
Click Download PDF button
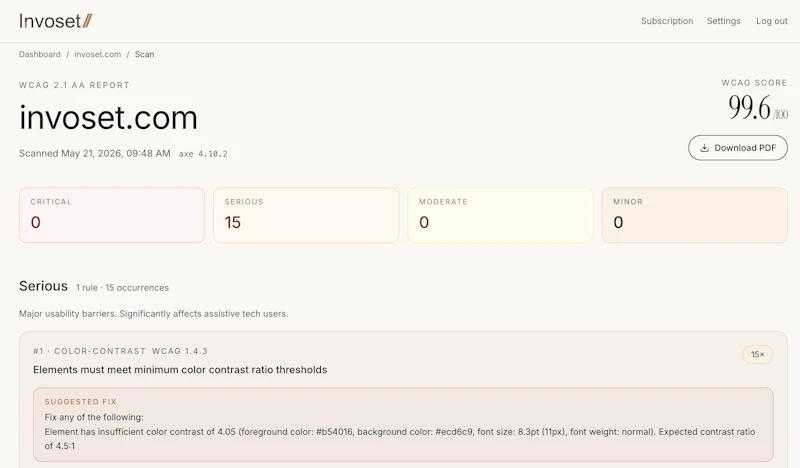click(x=738, y=147)
